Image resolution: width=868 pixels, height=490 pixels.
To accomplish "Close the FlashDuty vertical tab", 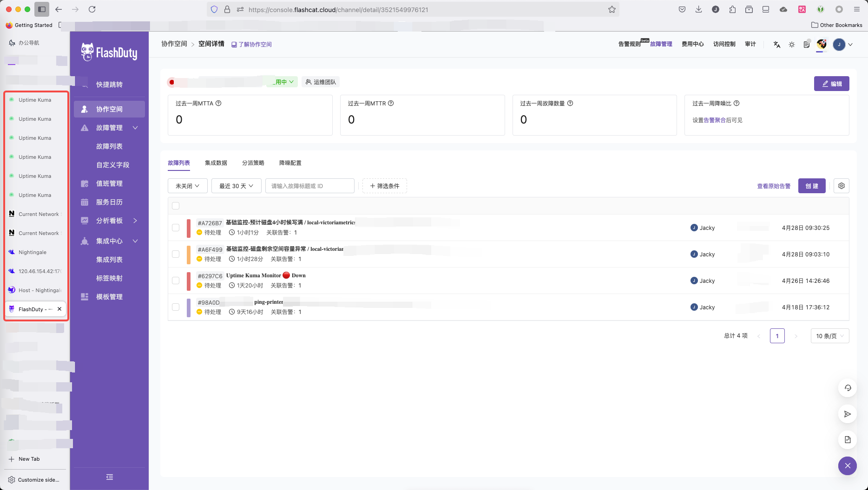I will [59, 309].
